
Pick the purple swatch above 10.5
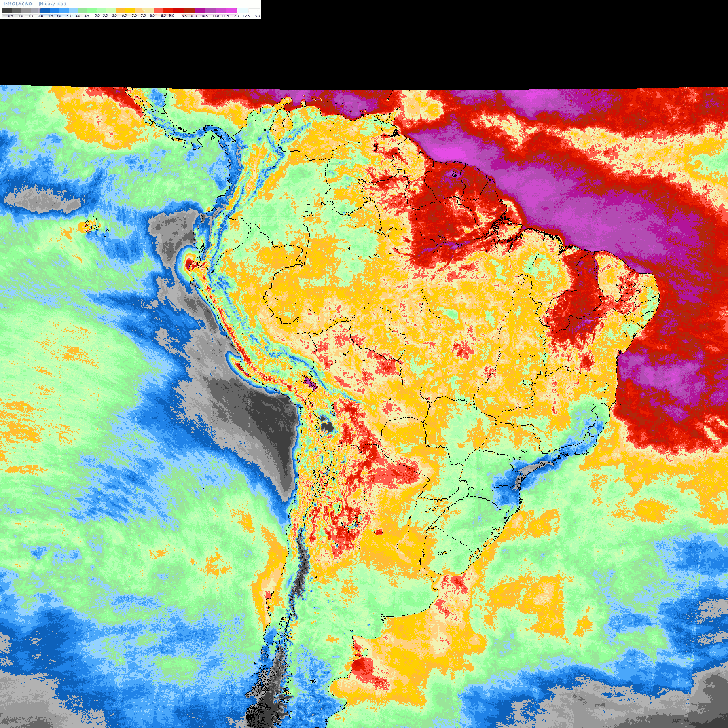click(x=200, y=11)
